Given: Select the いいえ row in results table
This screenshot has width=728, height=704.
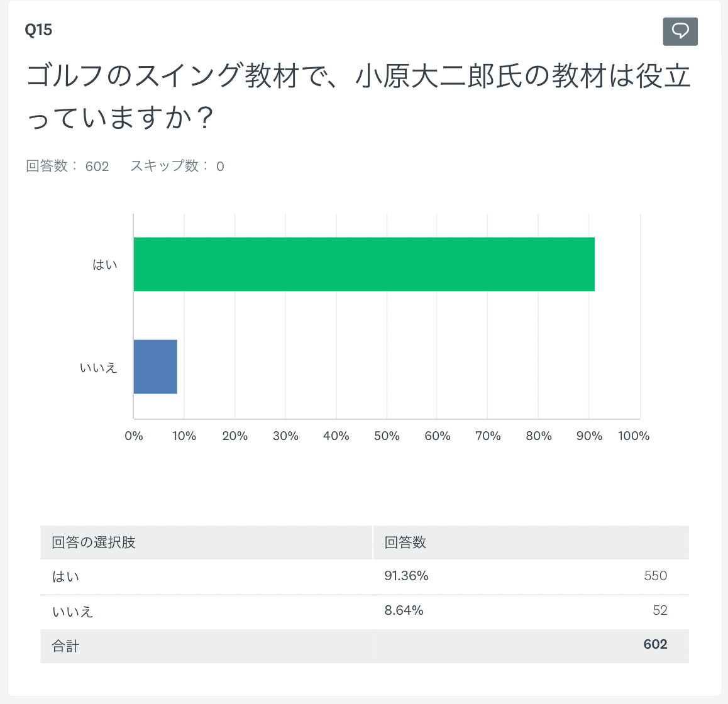Looking at the screenshot, I should [73, 611].
